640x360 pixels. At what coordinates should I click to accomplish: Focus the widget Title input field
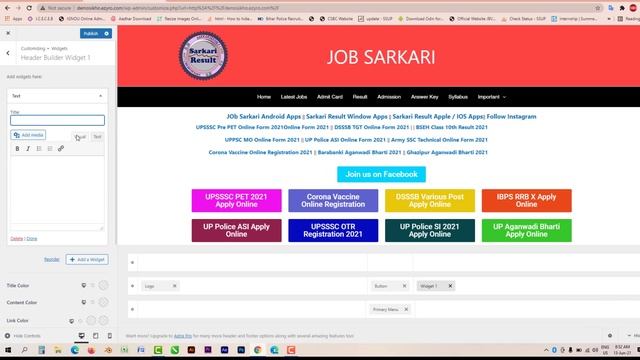(57, 120)
